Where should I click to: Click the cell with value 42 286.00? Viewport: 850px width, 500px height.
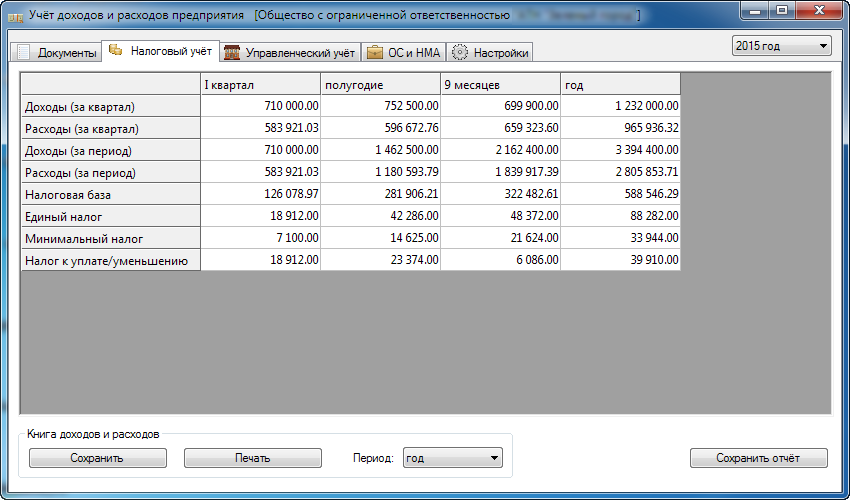tap(381, 216)
